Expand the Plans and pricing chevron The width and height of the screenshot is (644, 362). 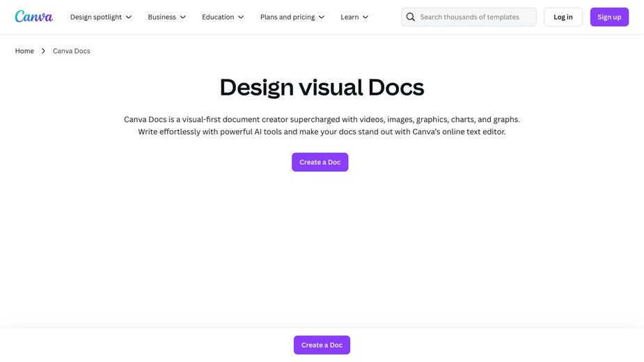pos(322,17)
